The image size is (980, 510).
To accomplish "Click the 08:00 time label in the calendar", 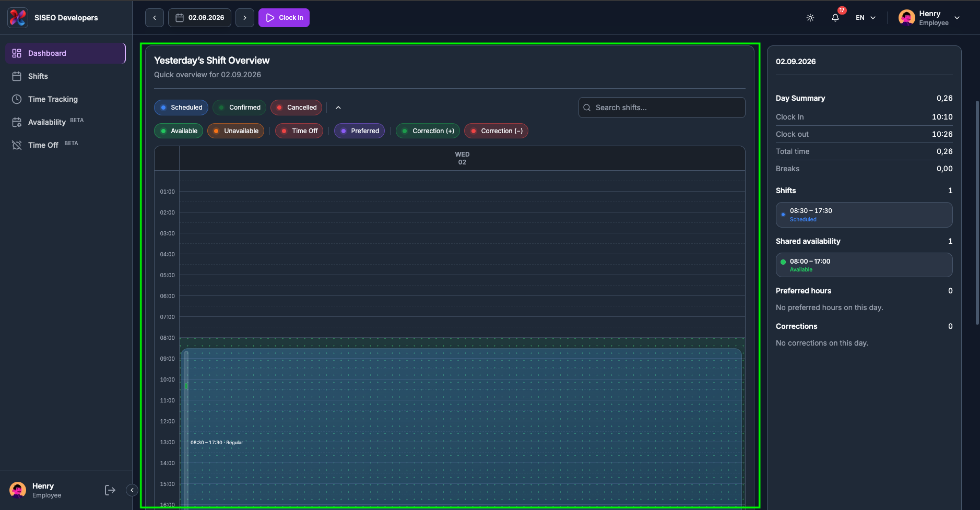I will pos(168,338).
